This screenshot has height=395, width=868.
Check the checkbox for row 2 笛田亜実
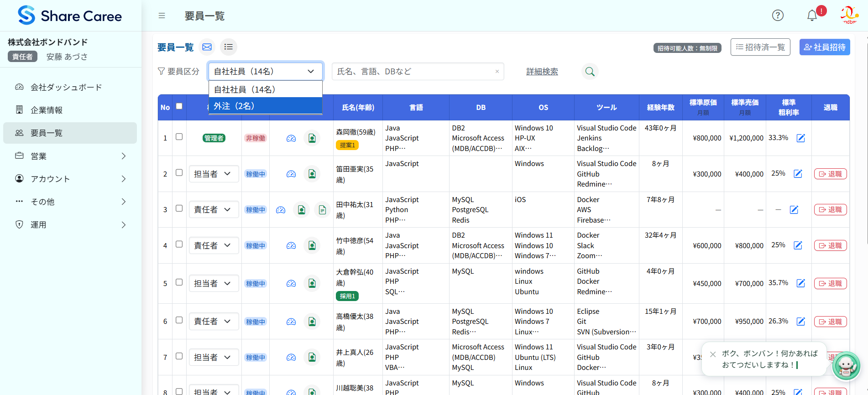click(x=179, y=173)
